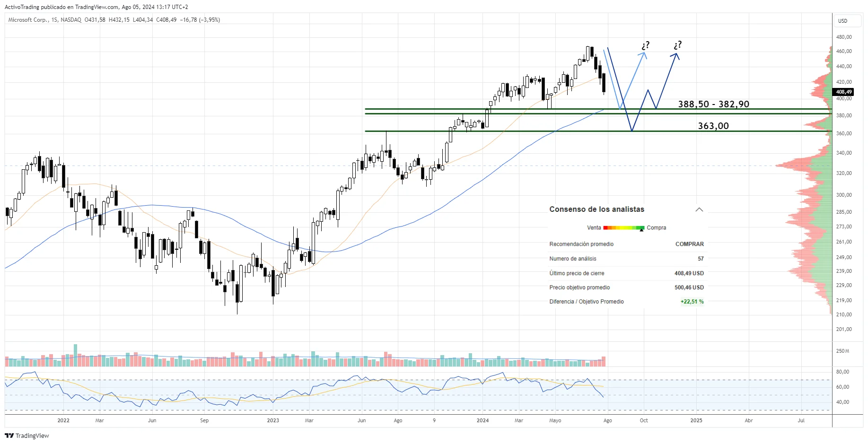
Task: Click the light blue arrowhead with ¿?
Action: click(643, 54)
